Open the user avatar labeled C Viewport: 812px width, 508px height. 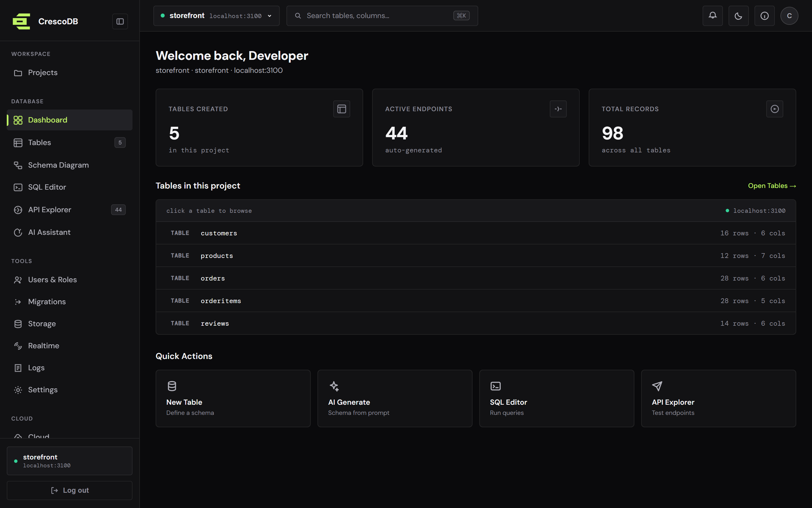coord(789,16)
